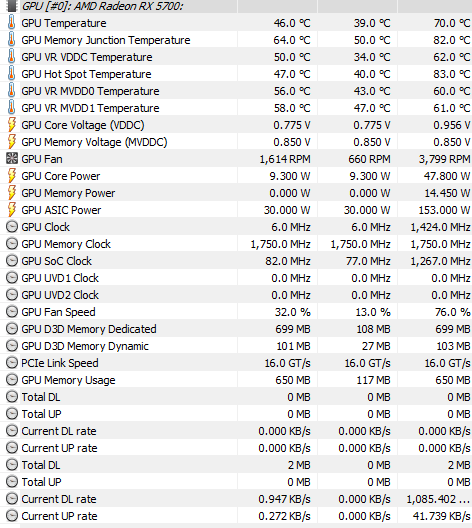Click thermometer icon for GPU VR MVDD1 Temperature
Viewport: 472px width, 528px height.
(x=11, y=107)
